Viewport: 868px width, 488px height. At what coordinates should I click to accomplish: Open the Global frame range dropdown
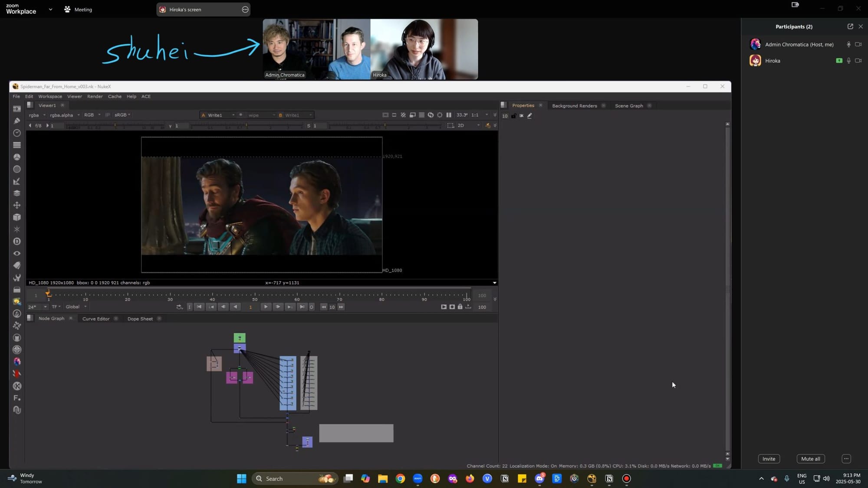click(x=76, y=307)
